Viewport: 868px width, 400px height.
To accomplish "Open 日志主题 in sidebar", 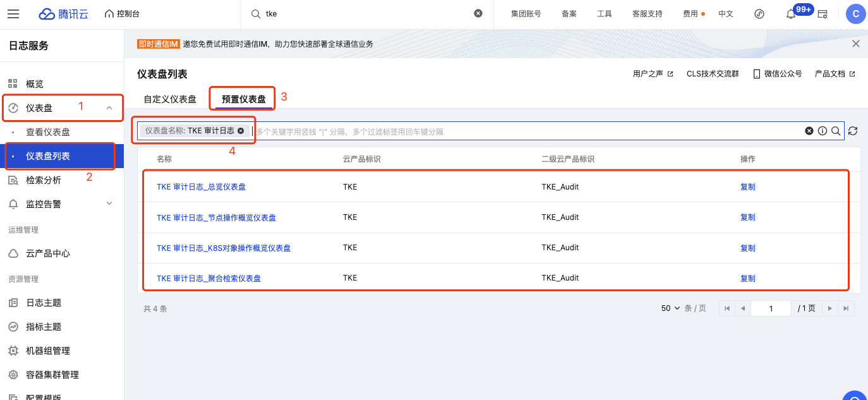I will (x=44, y=303).
